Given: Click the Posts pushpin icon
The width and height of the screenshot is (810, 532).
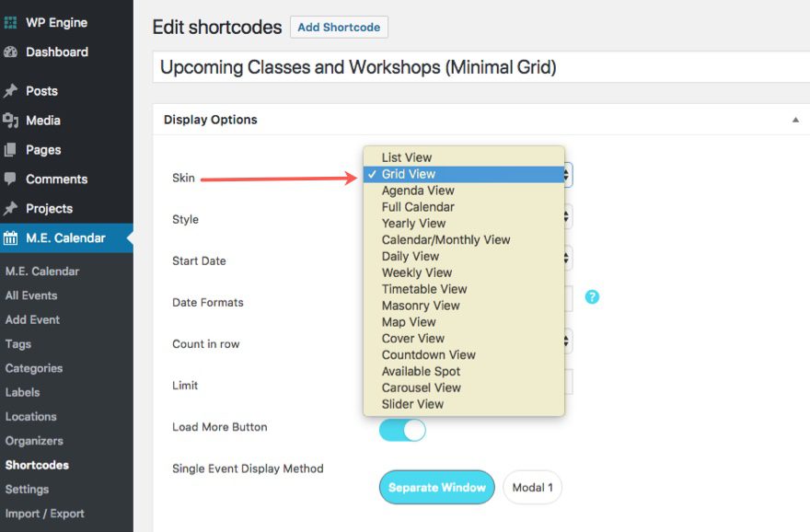Looking at the screenshot, I should (x=11, y=91).
